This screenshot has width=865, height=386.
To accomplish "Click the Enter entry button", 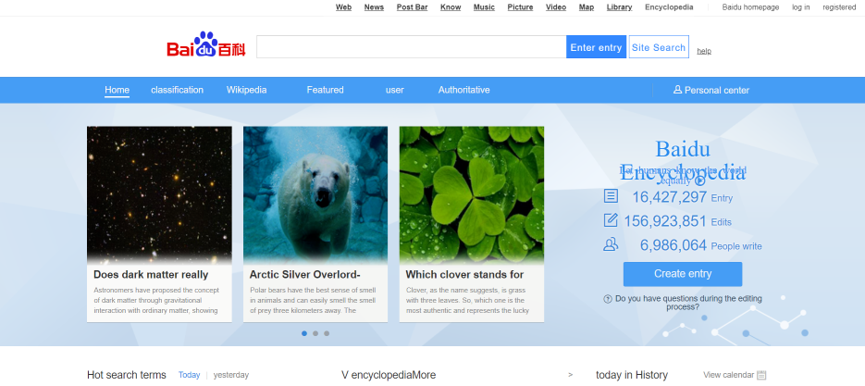I will (x=596, y=47).
